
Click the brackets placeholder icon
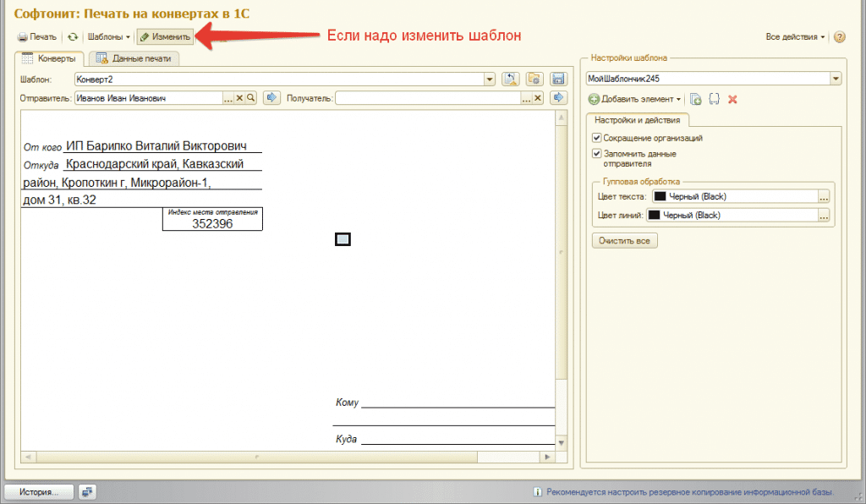[x=714, y=100]
